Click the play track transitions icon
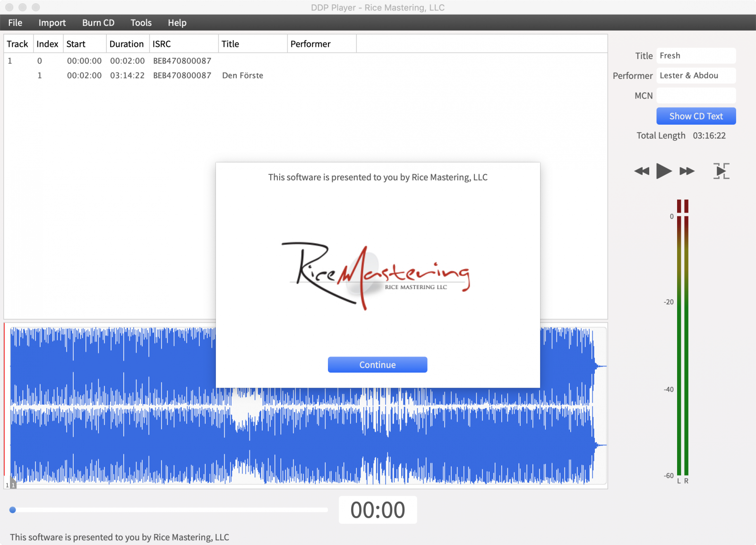756x545 pixels. point(721,171)
